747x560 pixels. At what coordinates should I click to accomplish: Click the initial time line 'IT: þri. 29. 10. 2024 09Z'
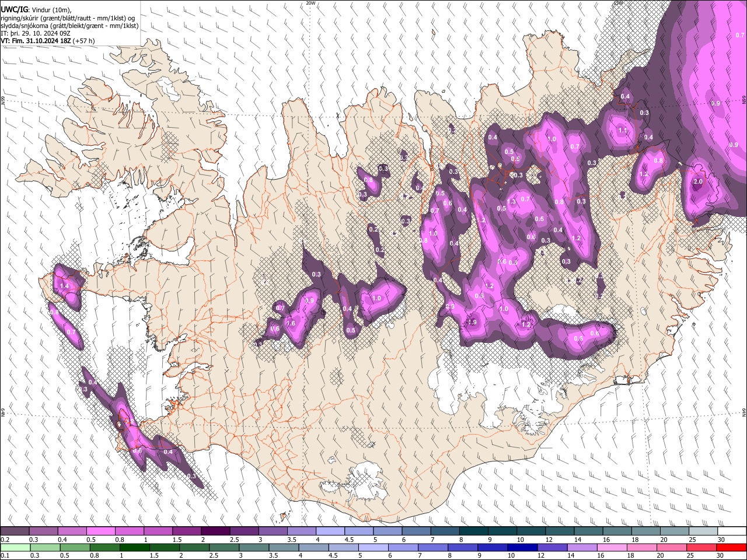[x=36, y=33]
